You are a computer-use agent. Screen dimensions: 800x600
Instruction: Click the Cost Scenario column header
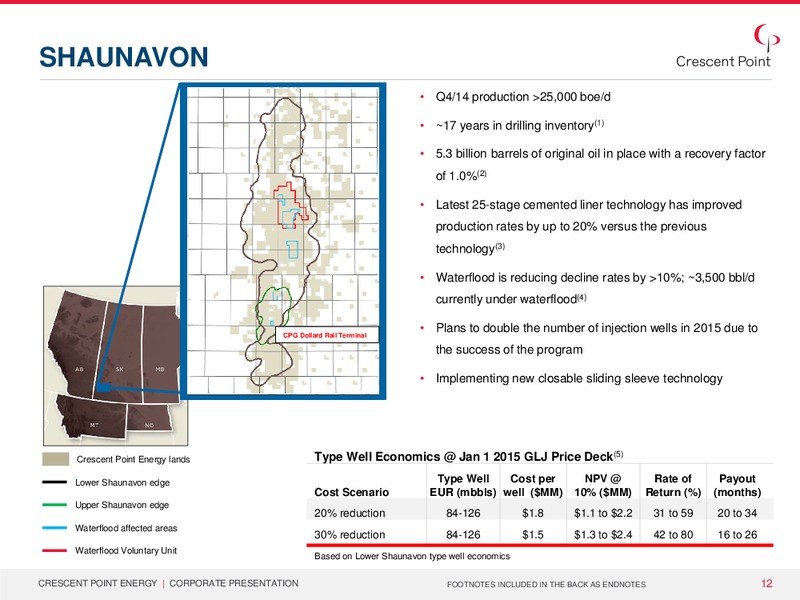352,492
